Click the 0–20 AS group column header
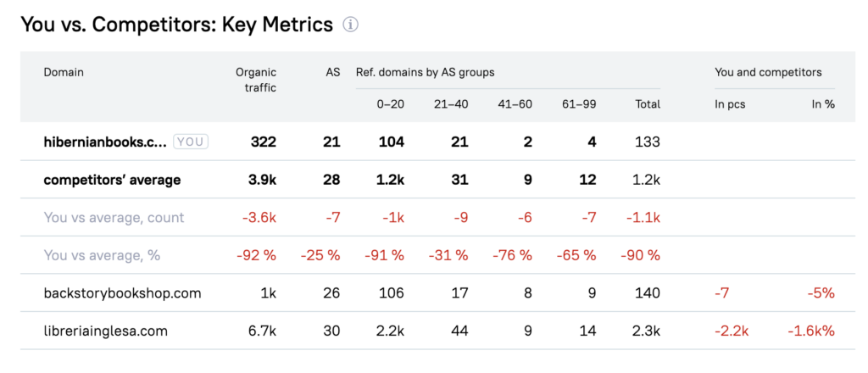 click(x=391, y=104)
